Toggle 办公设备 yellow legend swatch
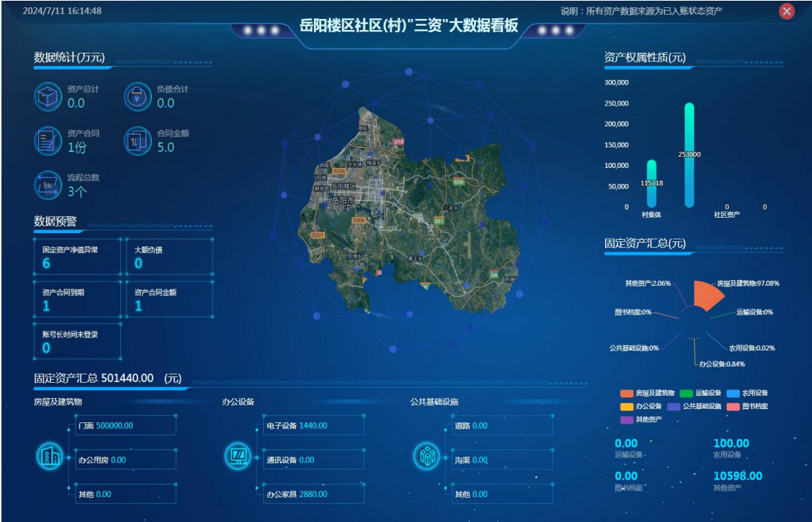Screen dimensions: 812x522 [x=626, y=407]
